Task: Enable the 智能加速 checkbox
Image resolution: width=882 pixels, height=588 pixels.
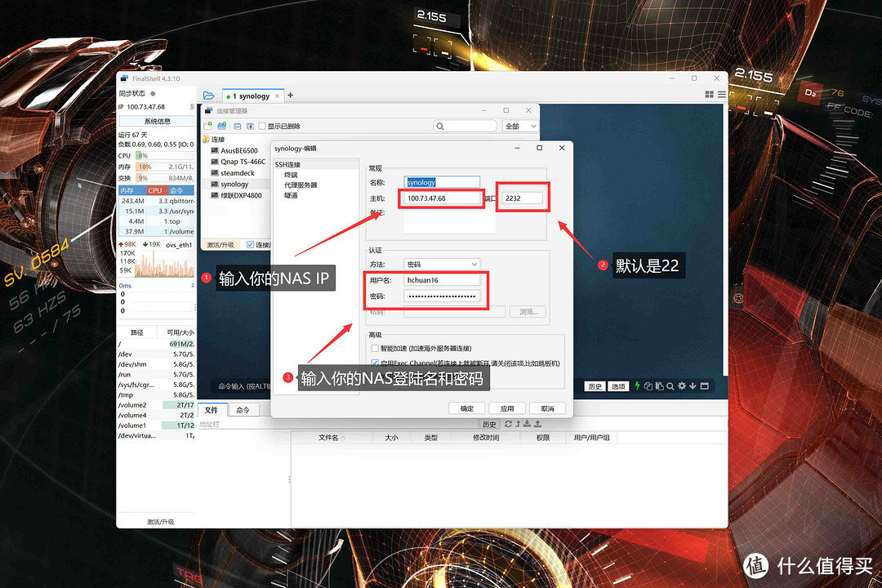Action: (x=376, y=348)
